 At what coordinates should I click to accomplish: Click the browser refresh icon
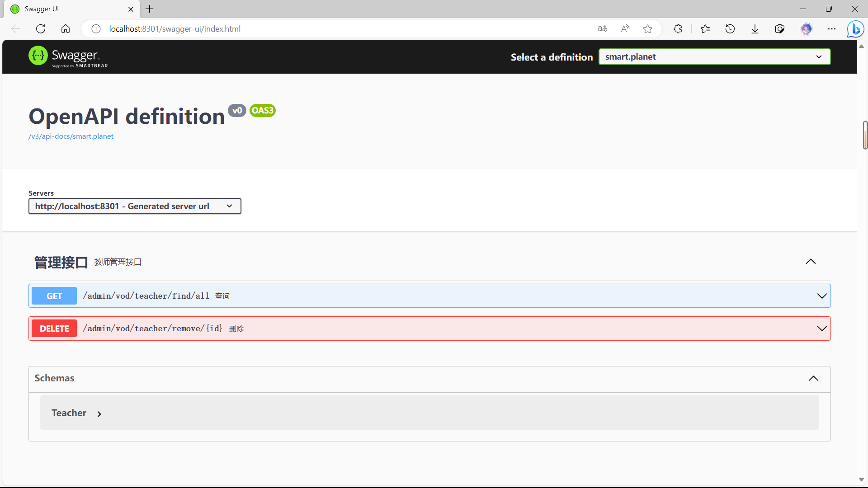pos(41,29)
